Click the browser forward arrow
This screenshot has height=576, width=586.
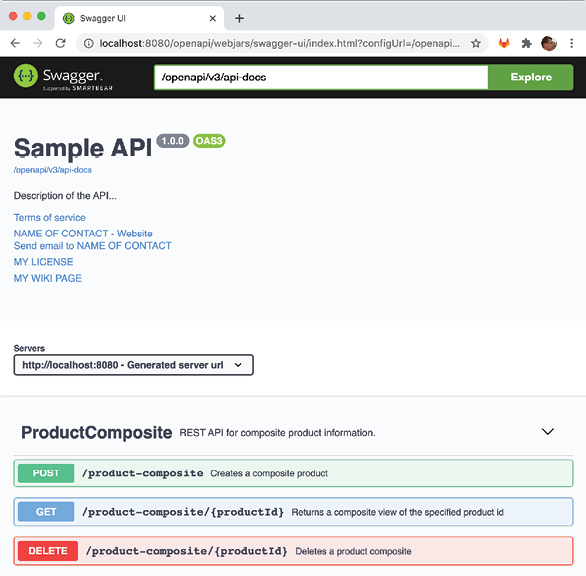coord(37,43)
